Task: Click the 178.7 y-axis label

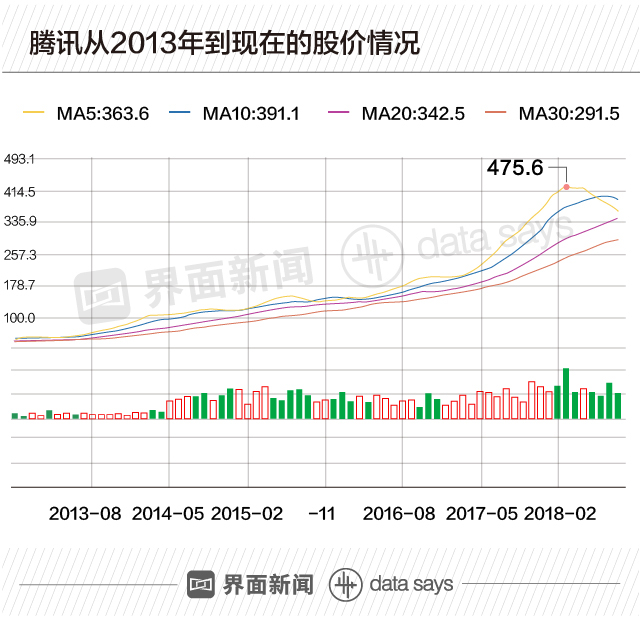Action: tap(19, 285)
